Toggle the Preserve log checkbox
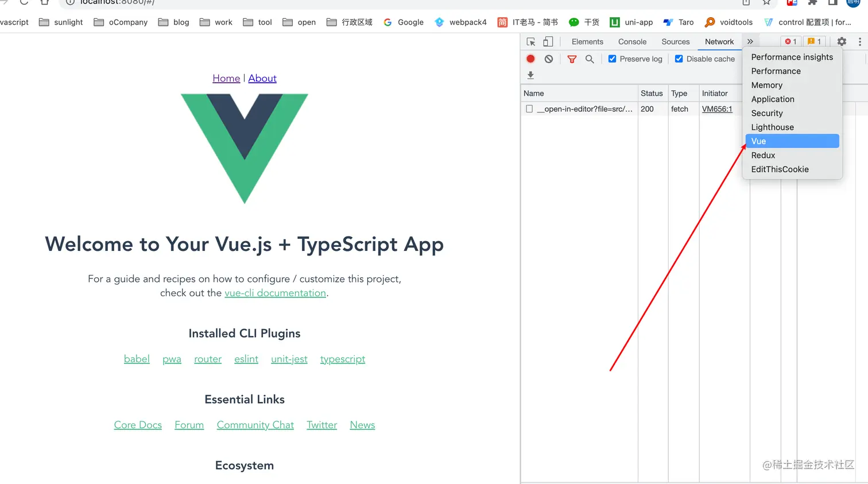868x484 pixels. click(612, 59)
